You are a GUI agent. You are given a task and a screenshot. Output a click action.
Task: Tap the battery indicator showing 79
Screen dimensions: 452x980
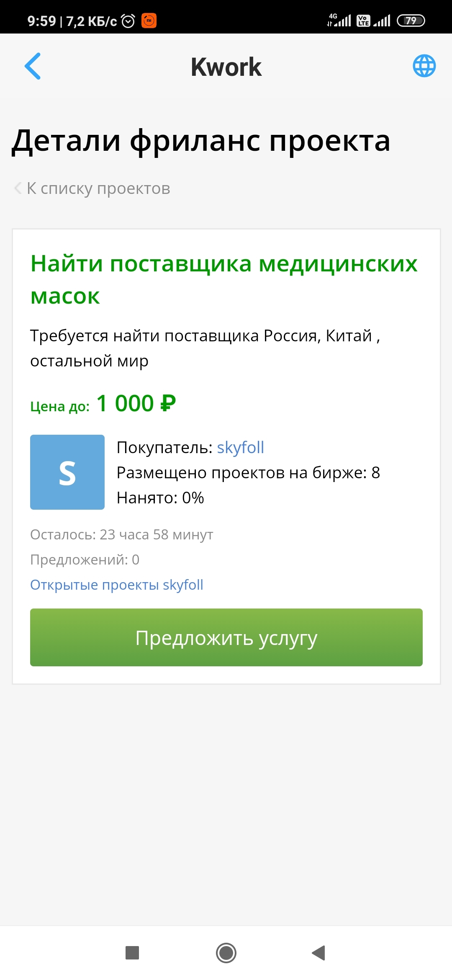pyautogui.click(x=411, y=21)
